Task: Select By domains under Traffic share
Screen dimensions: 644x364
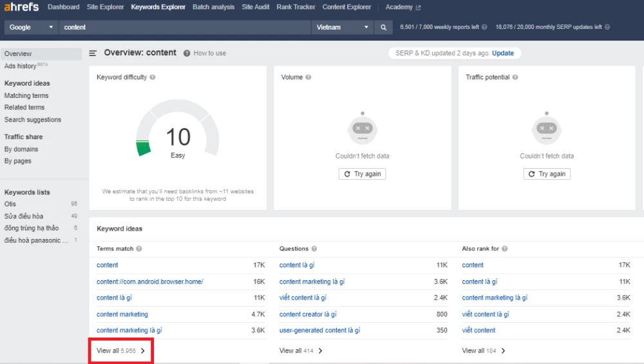Action: pyautogui.click(x=21, y=149)
